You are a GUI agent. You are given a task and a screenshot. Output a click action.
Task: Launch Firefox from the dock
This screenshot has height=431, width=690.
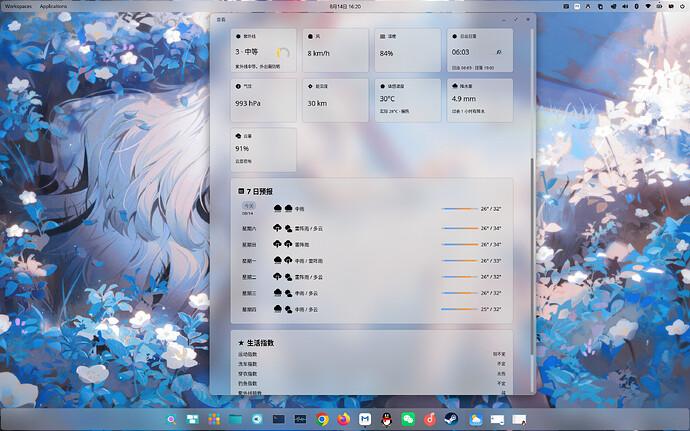[343, 420]
